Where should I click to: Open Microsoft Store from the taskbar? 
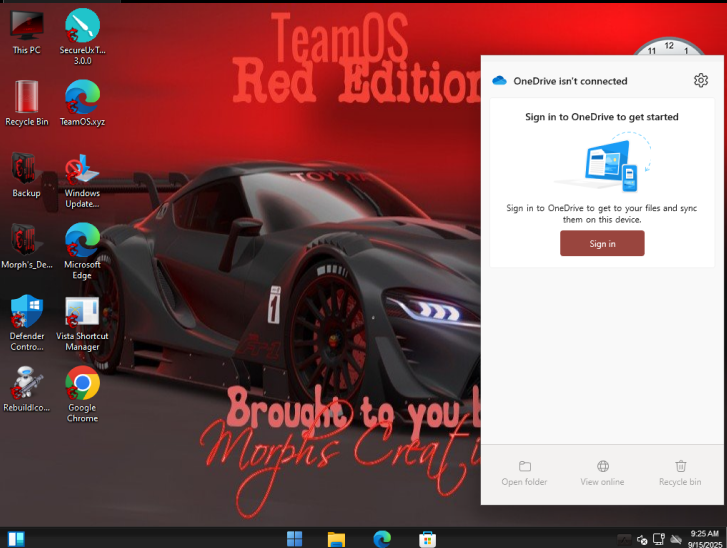pos(427,539)
